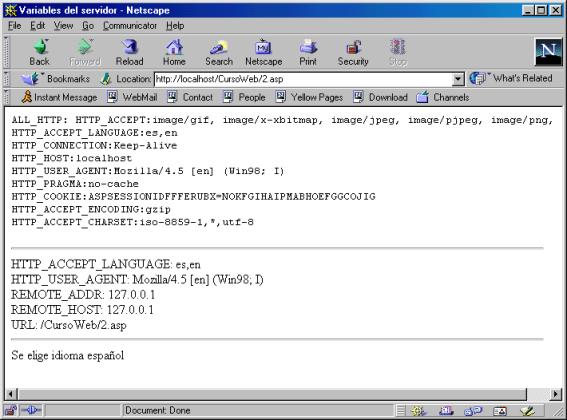The width and height of the screenshot is (567, 420).
Task: Click the WebMail toolbar link
Action: click(132, 97)
